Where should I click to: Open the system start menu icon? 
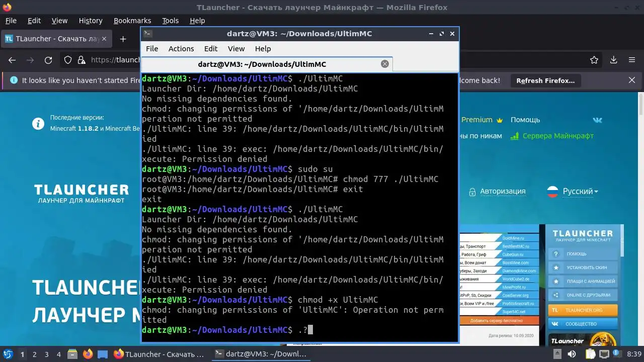pyautogui.click(x=8, y=354)
